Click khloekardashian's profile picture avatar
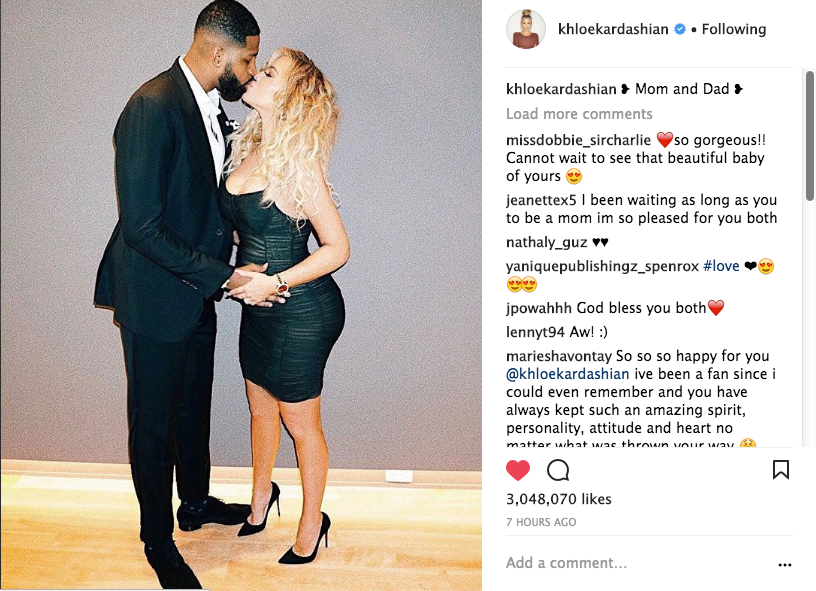Viewport: 816px width, 591px height. tap(526, 29)
